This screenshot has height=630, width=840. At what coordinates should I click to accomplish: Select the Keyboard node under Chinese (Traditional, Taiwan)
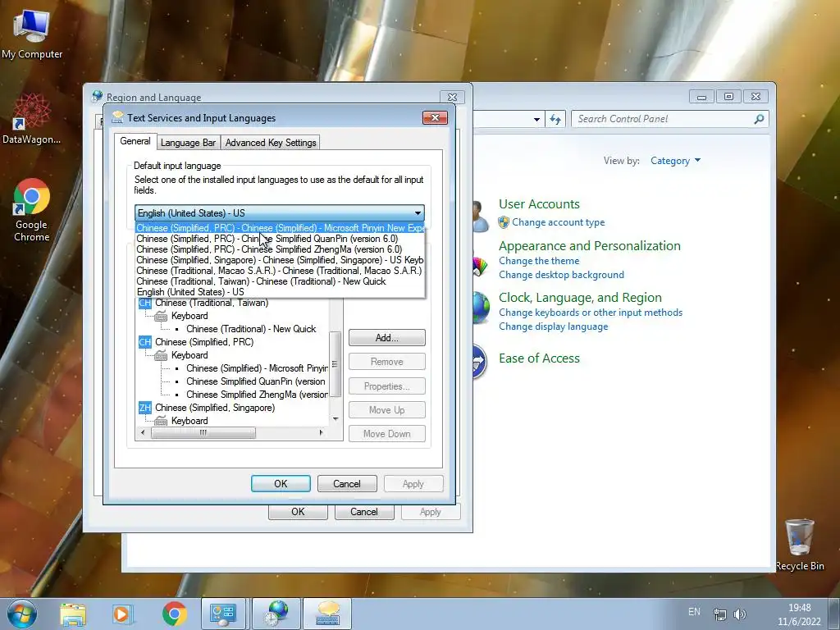click(x=189, y=316)
